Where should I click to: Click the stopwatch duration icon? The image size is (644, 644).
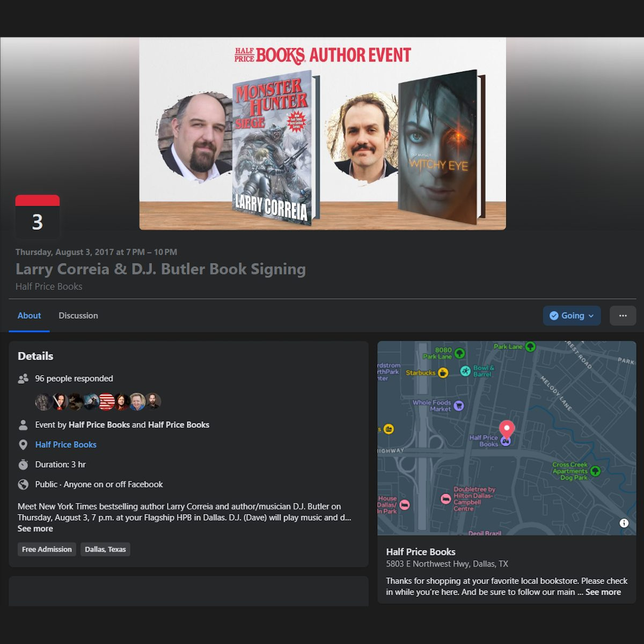[x=23, y=464]
